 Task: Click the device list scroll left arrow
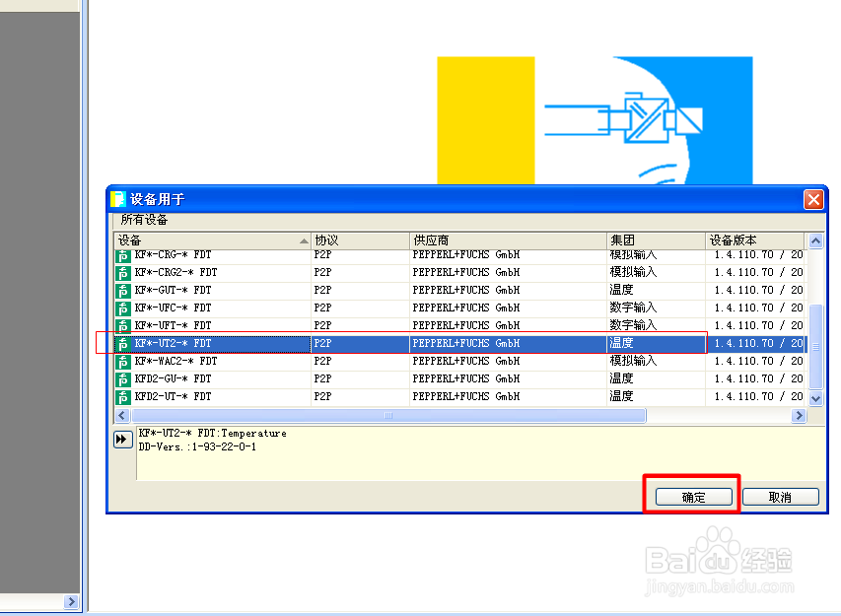[122, 416]
